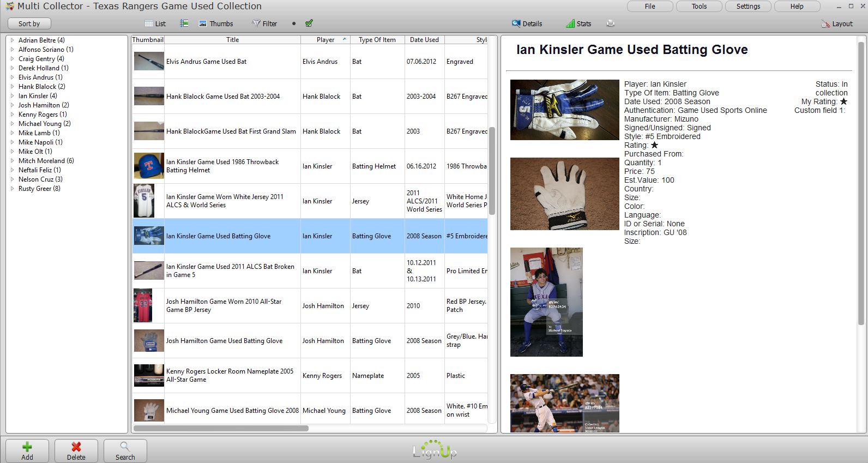Click the My Rating star in details

click(843, 101)
